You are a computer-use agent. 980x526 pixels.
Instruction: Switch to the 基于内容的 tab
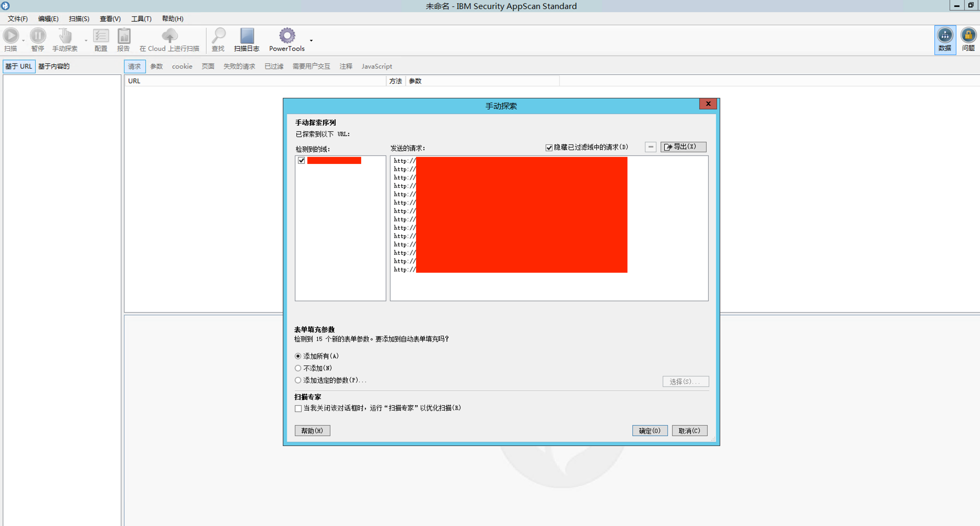(x=54, y=66)
